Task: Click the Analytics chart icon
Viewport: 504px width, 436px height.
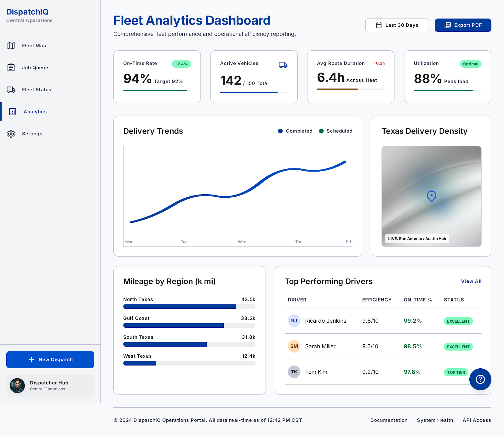Action: tap(13, 112)
